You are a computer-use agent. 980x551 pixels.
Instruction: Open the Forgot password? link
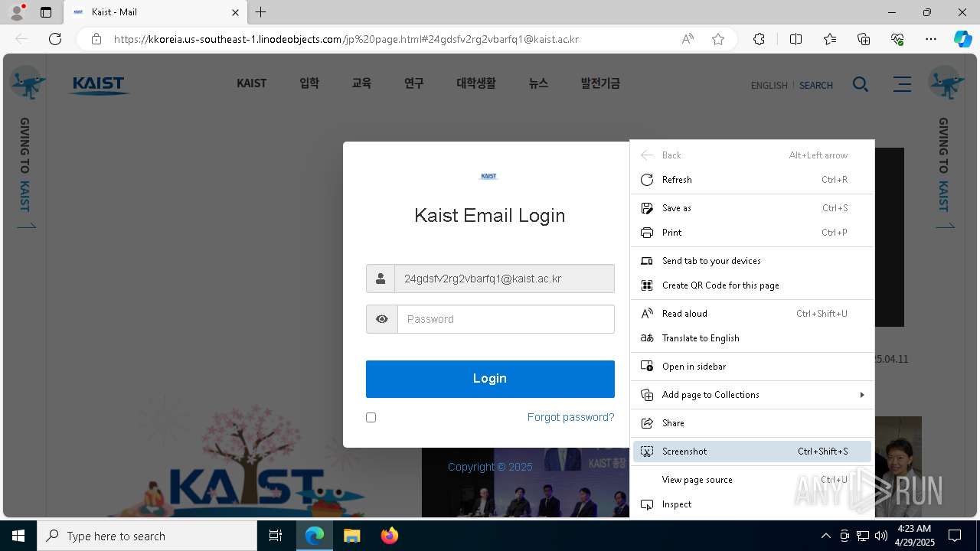570,417
